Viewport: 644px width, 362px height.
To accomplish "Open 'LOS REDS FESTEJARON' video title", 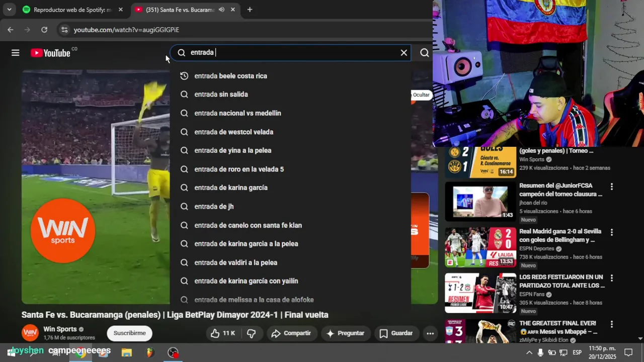I will pyautogui.click(x=561, y=282).
